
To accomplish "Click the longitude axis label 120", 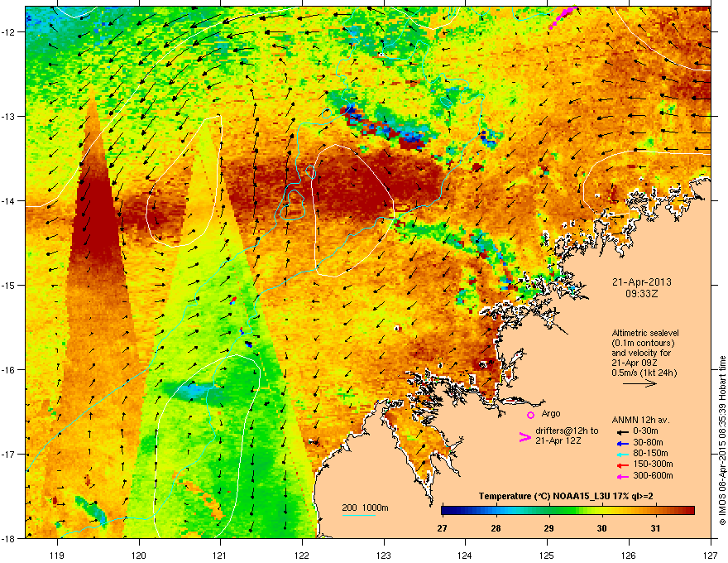I will [139, 555].
